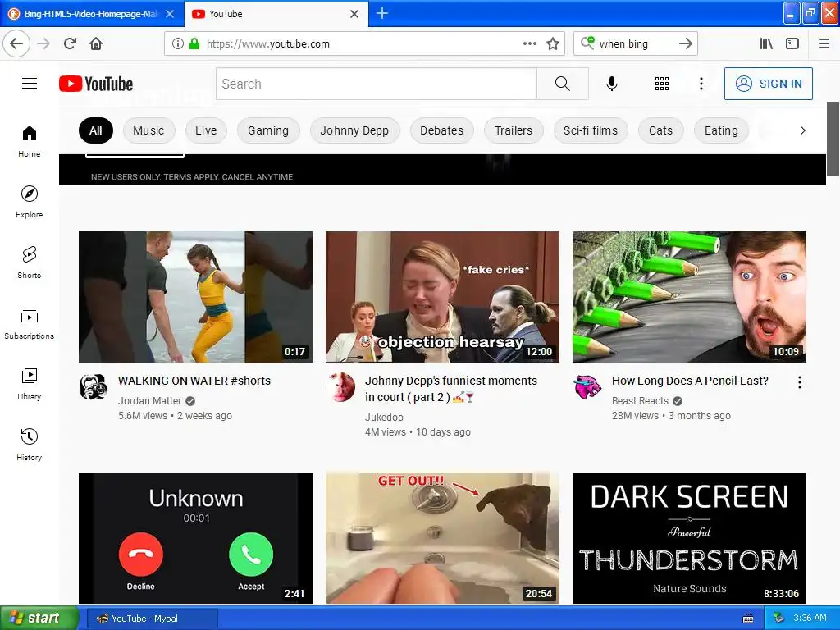Bookmark this page with star icon
Image resolution: width=840 pixels, height=630 pixels.
pyautogui.click(x=553, y=44)
